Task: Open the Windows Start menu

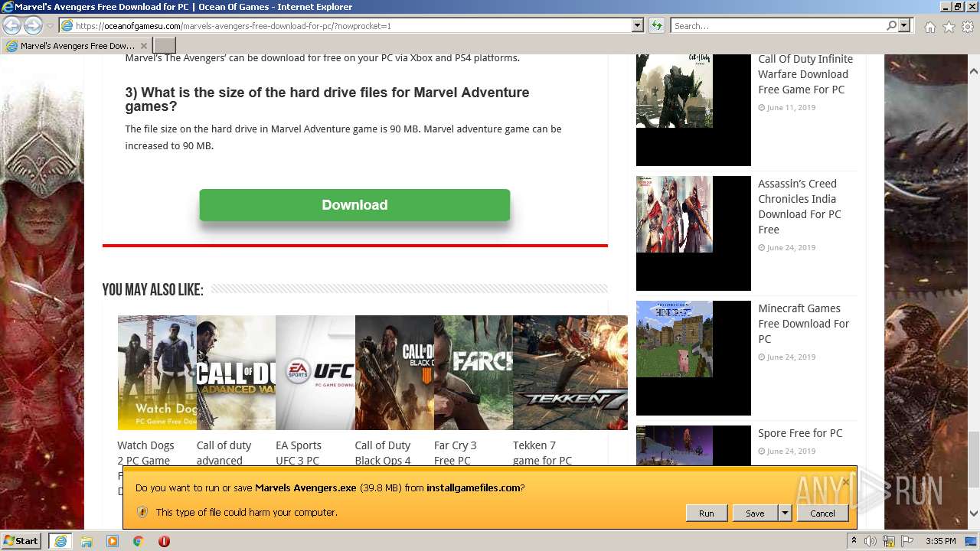Action: pyautogui.click(x=22, y=541)
